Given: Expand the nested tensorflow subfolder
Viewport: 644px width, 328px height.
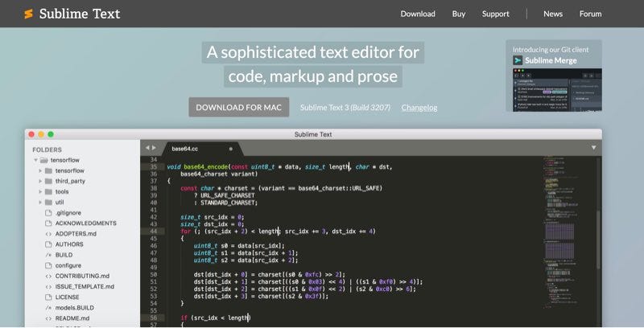Looking at the screenshot, I should pyautogui.click(x=40, y=170).
